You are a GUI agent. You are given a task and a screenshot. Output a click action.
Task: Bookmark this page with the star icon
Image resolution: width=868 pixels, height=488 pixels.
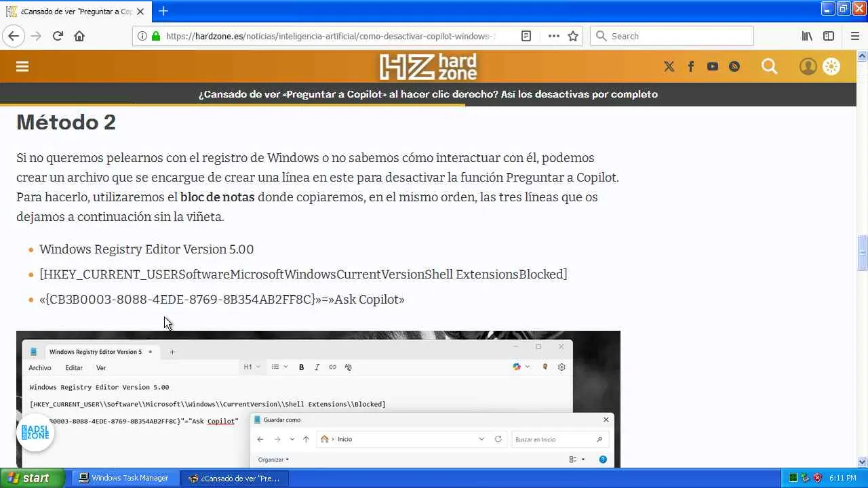click(573, 36)
